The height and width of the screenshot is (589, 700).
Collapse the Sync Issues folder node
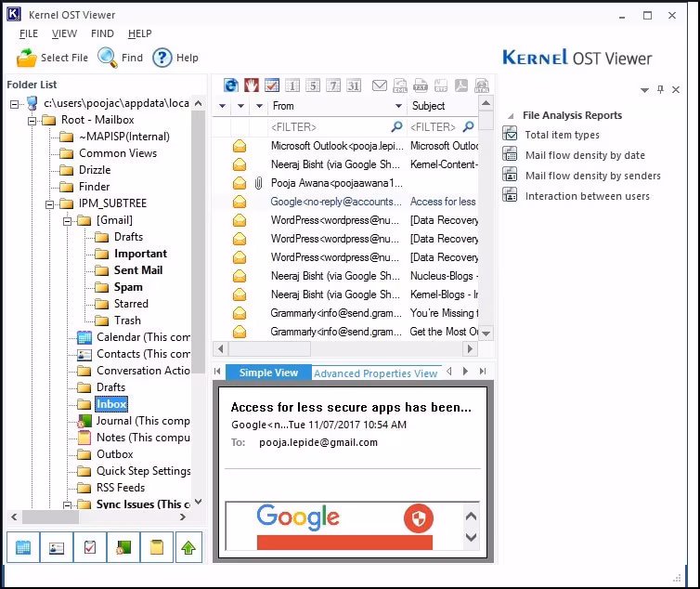pos(68,505)
